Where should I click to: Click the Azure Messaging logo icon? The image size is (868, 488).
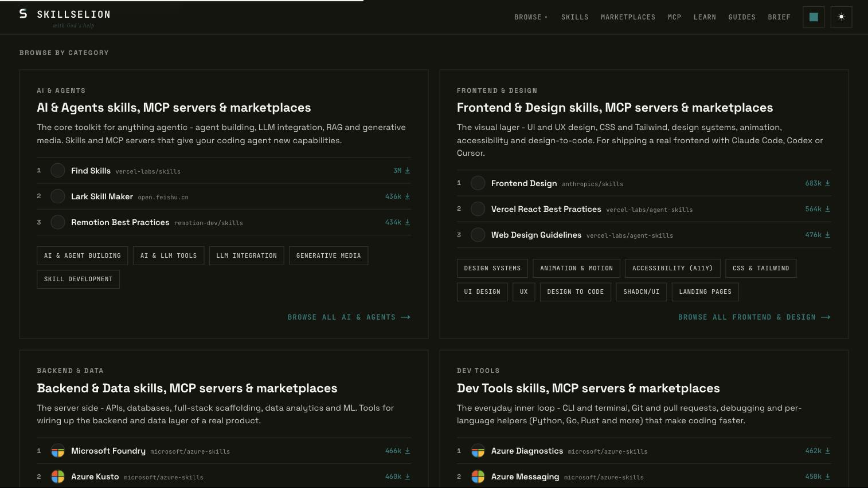coord(478,477)
